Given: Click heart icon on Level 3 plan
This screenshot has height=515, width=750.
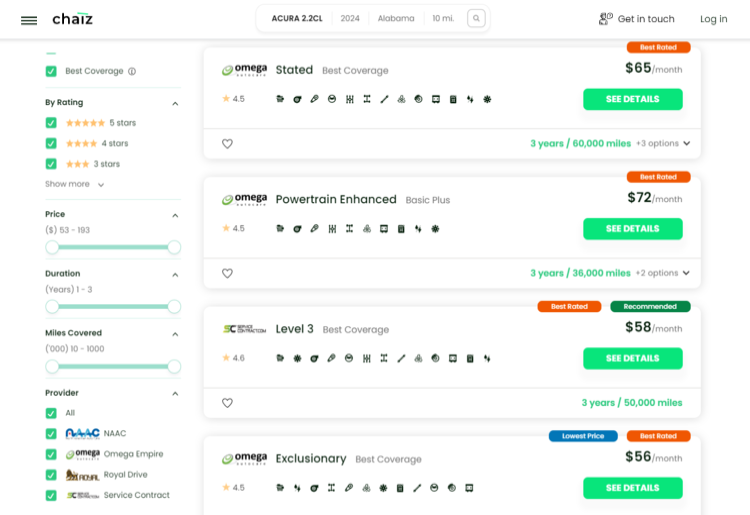Looking at the screenshot, I should tap(227, 403).
